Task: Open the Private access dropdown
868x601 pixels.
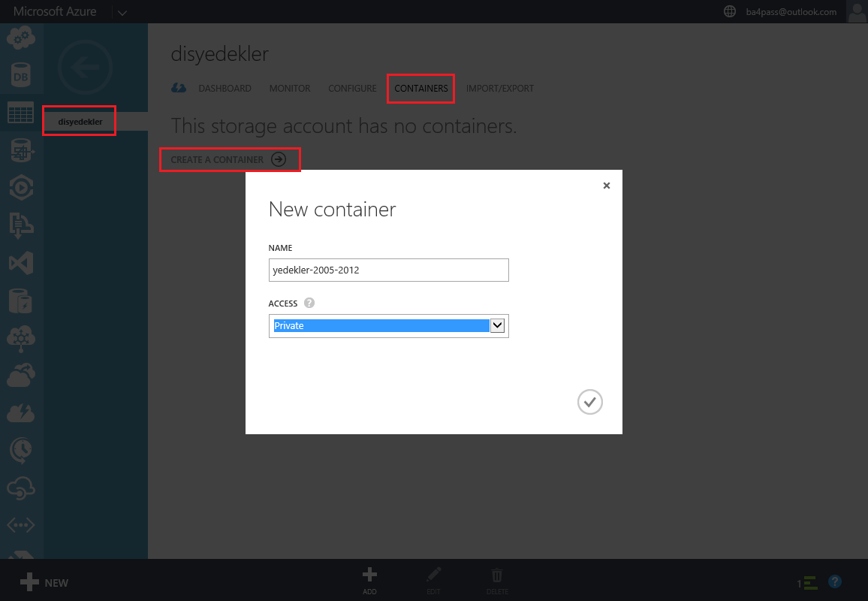Action: (389, 326)
